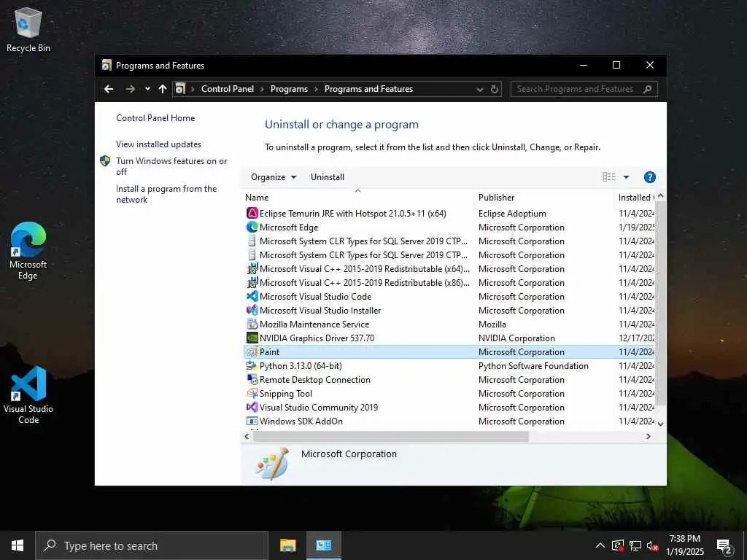Expand the chevron after Control Panel breadcrumb
747x560 pixels.
[x=262, y=89]
